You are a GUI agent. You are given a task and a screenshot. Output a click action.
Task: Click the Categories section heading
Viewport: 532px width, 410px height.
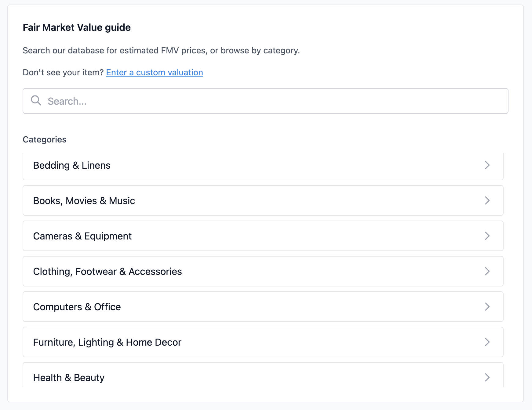click(45, 139)
